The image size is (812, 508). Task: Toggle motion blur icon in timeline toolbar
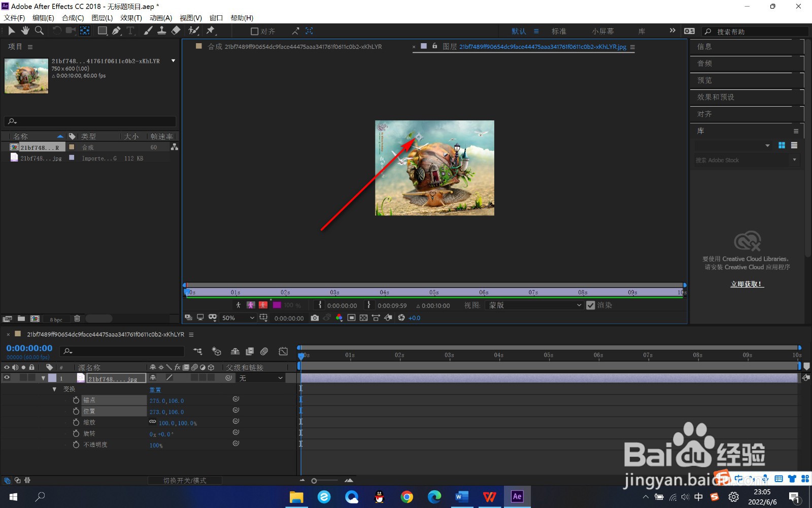[264, 351]
